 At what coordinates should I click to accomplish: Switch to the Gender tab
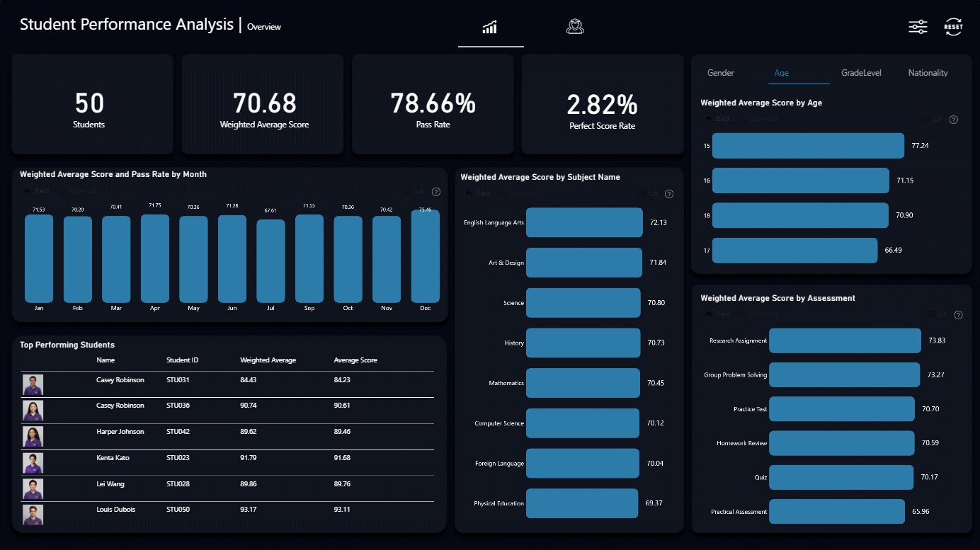pos(721,73)
